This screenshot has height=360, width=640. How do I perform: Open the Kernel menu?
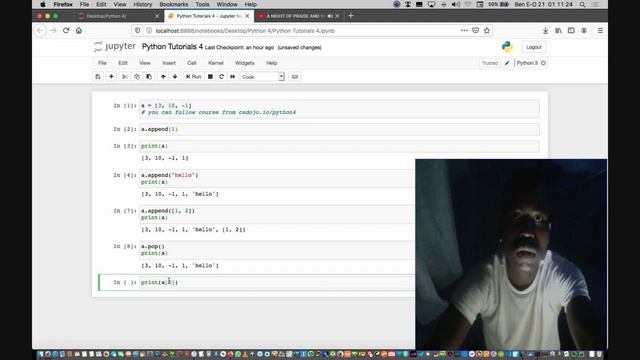pyautogui.click(x=216, y=63)
